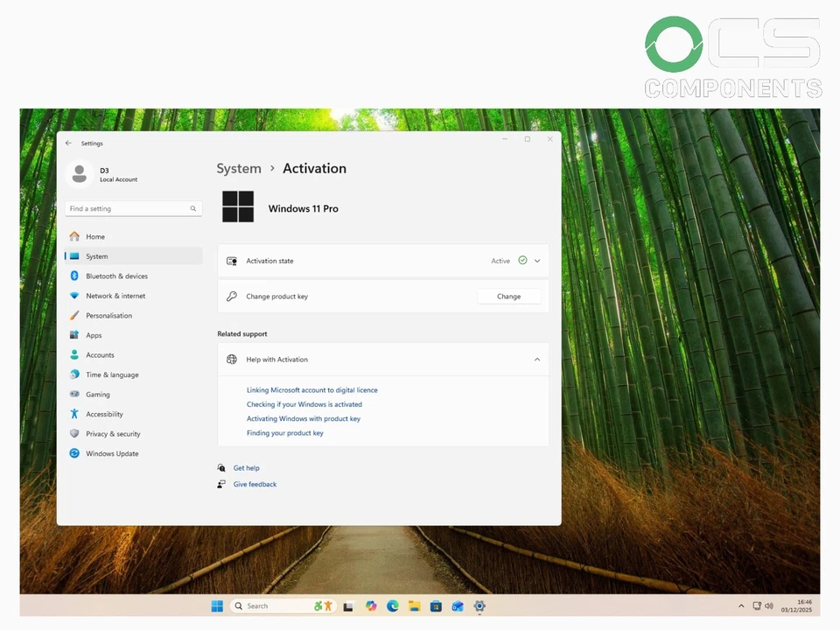Image resolution: width=840 pixels, height=630 pixels.
Task: Open Microsoft Store from the taskbar
Action: coord(436,605)
